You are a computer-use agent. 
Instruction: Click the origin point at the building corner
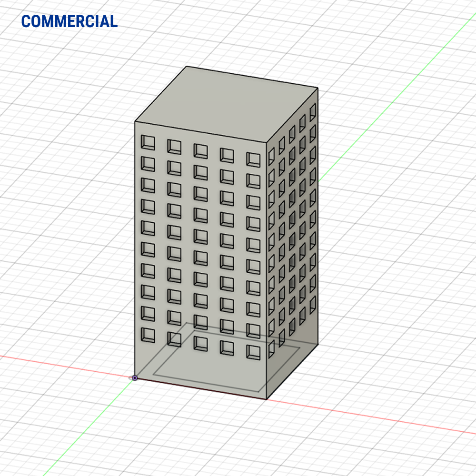click(135, 378)
